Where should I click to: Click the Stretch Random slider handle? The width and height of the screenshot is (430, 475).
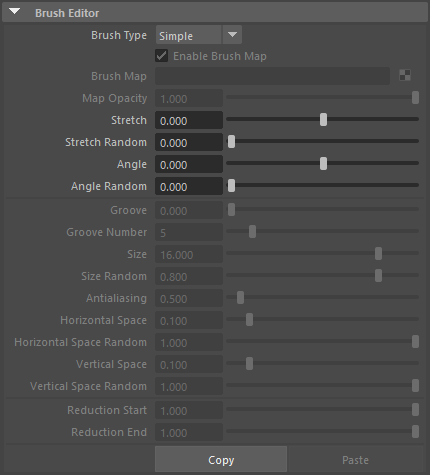pyautogui.click(x=231, y=141)
